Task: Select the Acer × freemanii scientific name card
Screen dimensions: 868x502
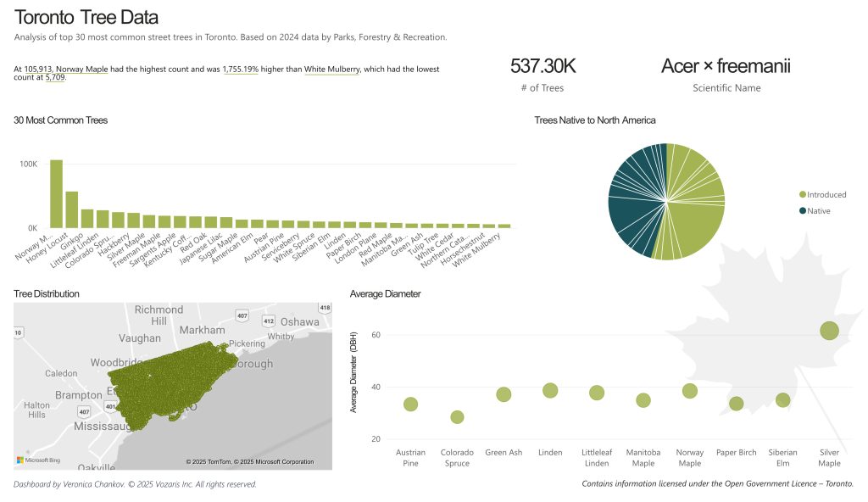Action: [x=726, y=66]
